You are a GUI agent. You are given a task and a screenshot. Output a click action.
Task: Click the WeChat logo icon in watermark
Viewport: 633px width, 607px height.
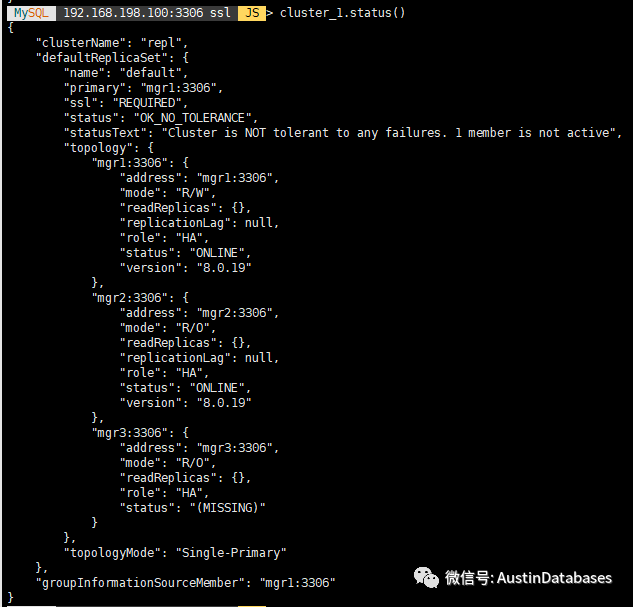click(427, 578)
